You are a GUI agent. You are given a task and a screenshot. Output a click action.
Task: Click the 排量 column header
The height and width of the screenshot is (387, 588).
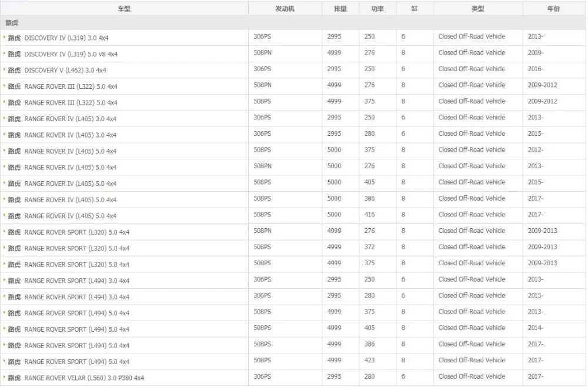340,9
